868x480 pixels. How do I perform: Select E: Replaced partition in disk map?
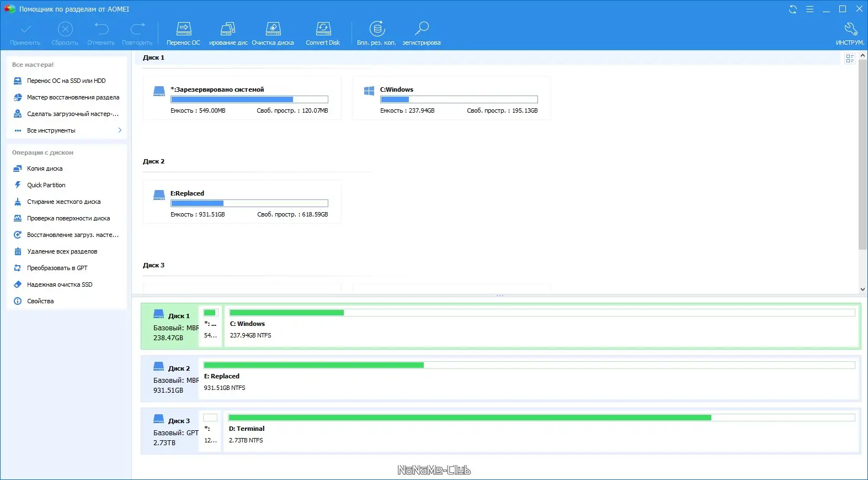coord(529,379)
